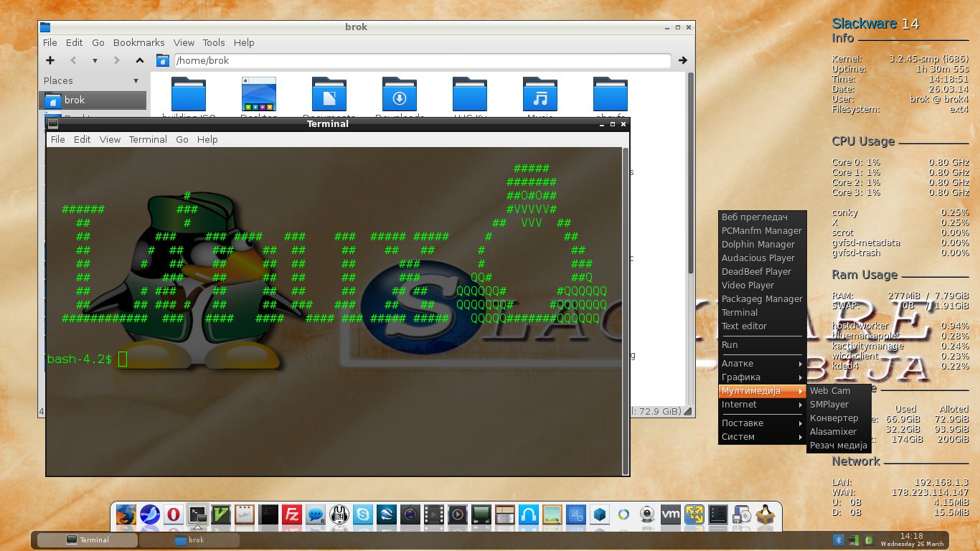Select brok in Places sidebar
Screen dimensions: 980x551
point(93,100)
